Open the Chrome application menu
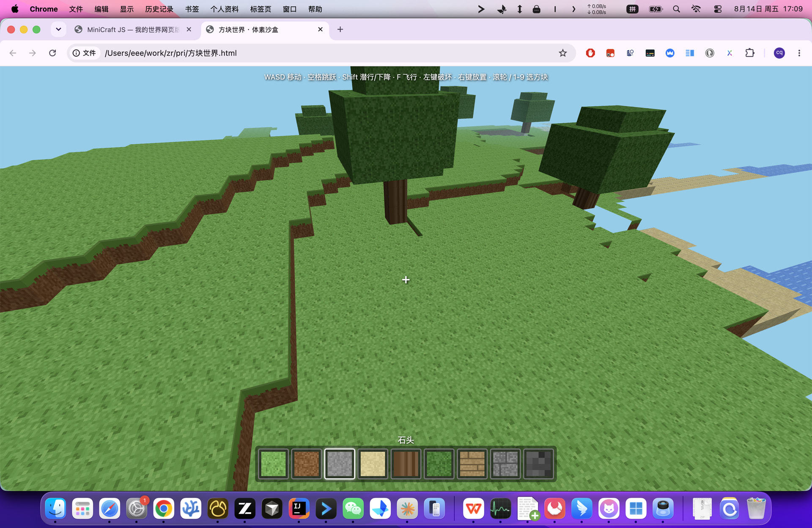This screenshot has width=812, height=528. (x=44, y=9)
